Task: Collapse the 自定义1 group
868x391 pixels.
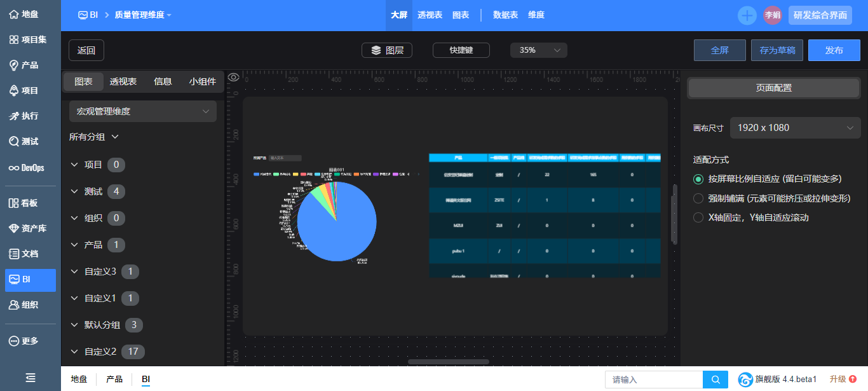Action: (74, 298)
